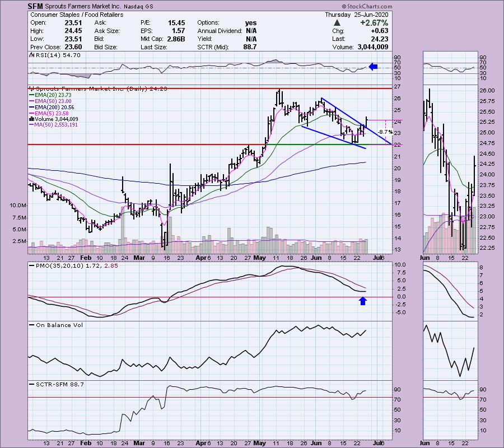Open the StockCharts.com copyright link
This screenshot has width=504, height=448.
point(367,6)
